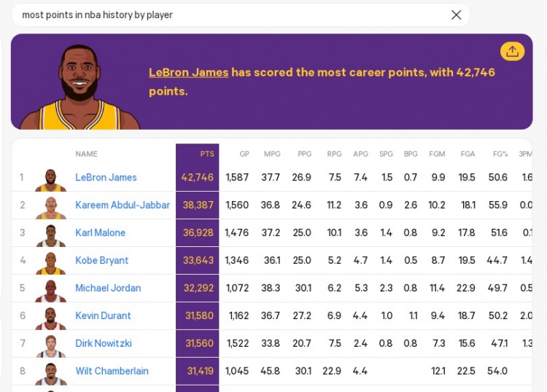This screenshot has height=392, width=547.
Task: Click Kobe Bryant's avatar icon
Action: coord(50,261)
